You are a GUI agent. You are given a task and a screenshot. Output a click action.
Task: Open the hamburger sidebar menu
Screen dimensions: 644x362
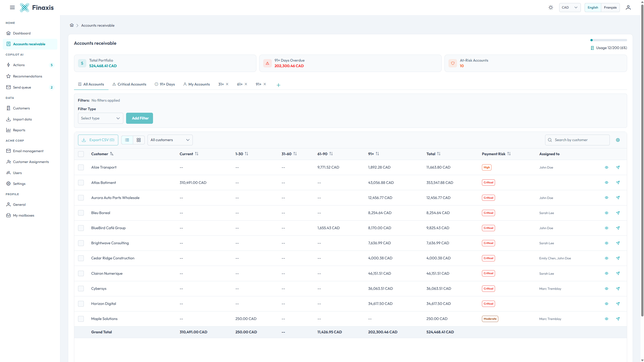click(x=12, y=8)
